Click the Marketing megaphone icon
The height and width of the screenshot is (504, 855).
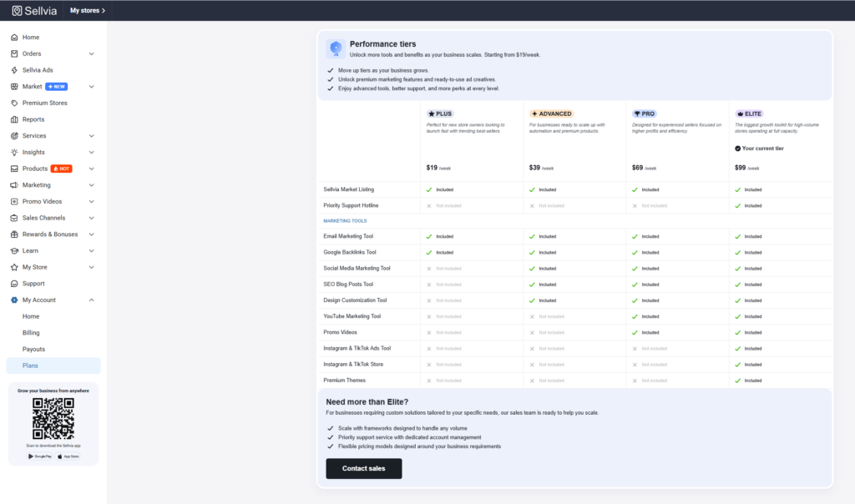pos(14,184)
